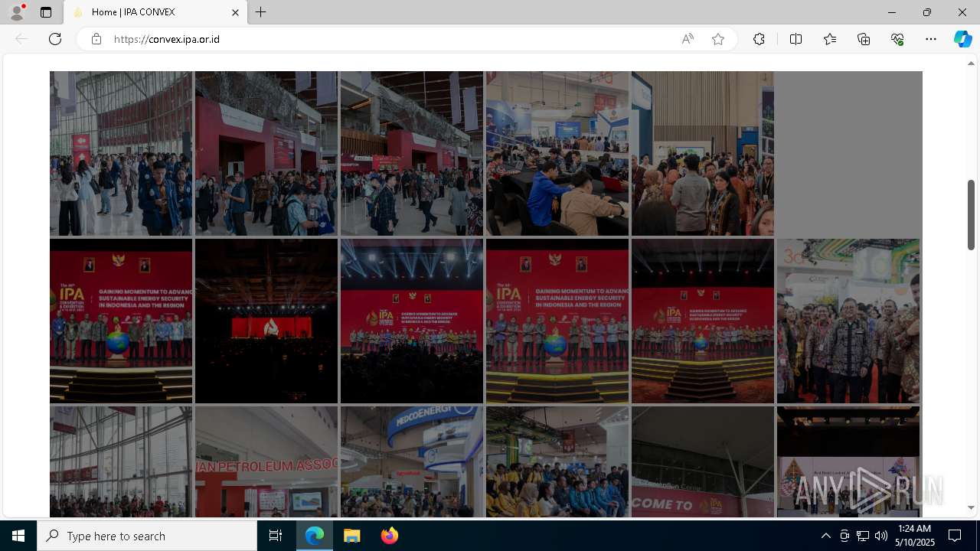Click the taskbar search box

(147, 536)
